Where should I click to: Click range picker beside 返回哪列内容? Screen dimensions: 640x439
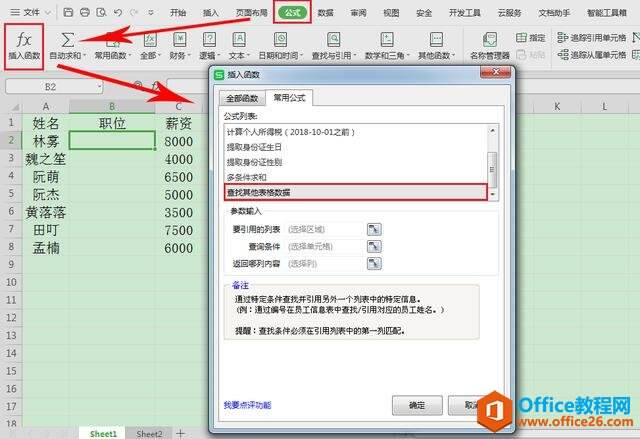tap(374, 264)
